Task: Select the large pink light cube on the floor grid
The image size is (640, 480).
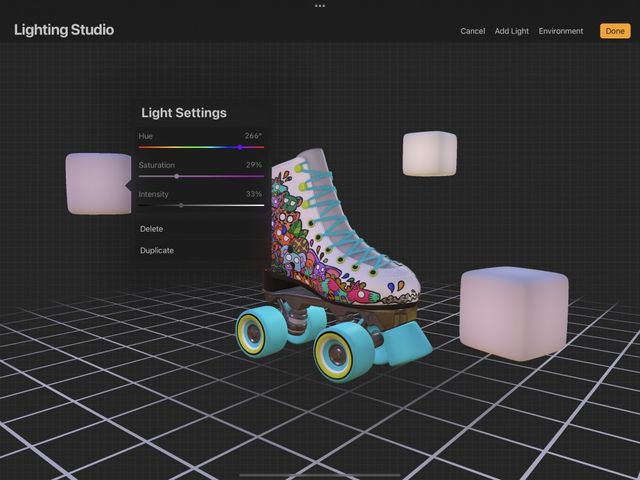Action: point(514,313)
